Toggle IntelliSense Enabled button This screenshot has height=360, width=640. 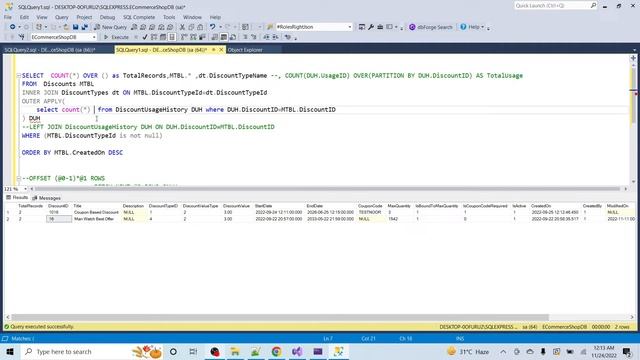point(172,37)
